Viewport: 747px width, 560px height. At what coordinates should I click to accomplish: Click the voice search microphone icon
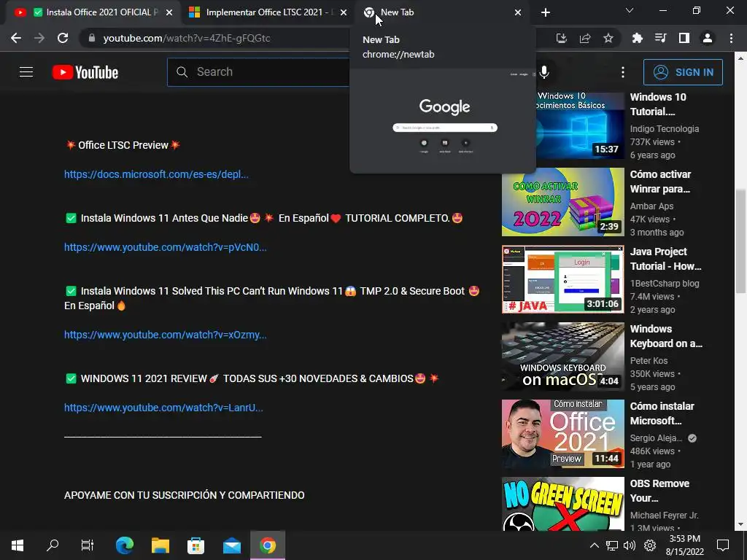tap(544, 72)
